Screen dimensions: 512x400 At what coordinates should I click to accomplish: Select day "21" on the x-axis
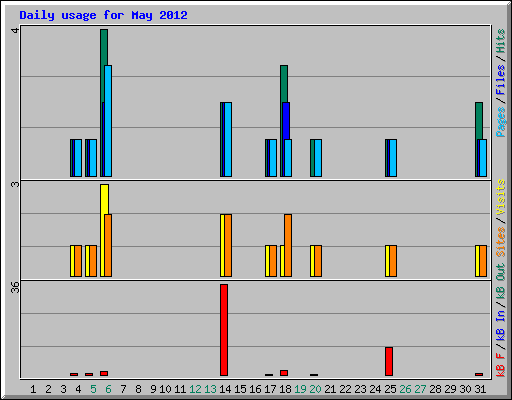330,389
